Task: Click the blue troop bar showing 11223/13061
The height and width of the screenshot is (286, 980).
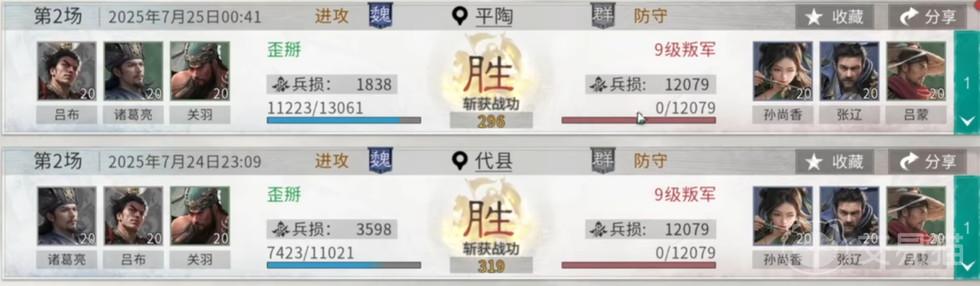Action: click(344, 120)
